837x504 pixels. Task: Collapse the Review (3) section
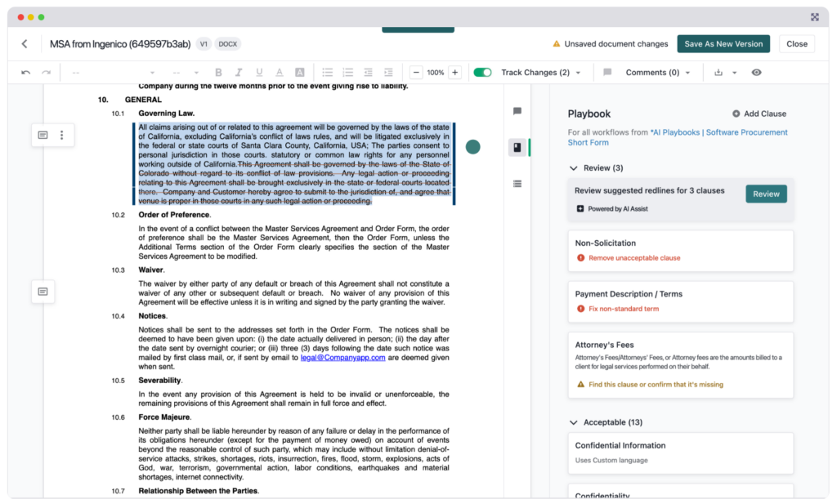(x=573, y=167)
